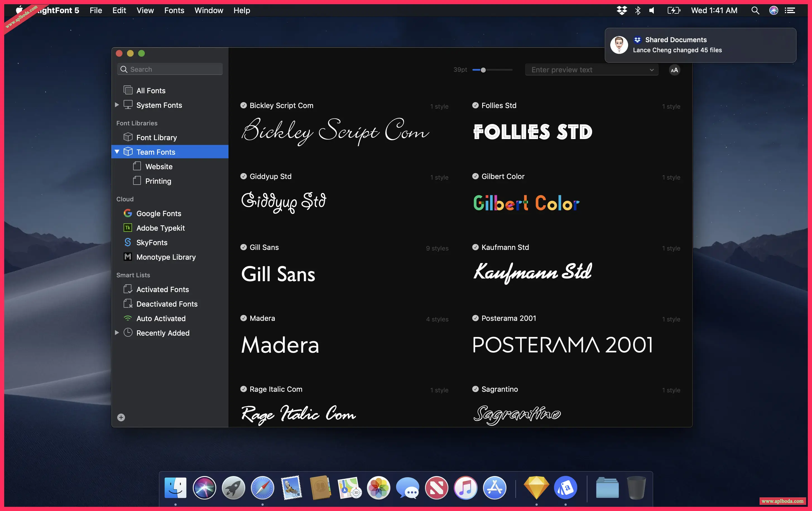Select SkyFonts in the sidebar

pyautogui.click(x=152, y=242)
